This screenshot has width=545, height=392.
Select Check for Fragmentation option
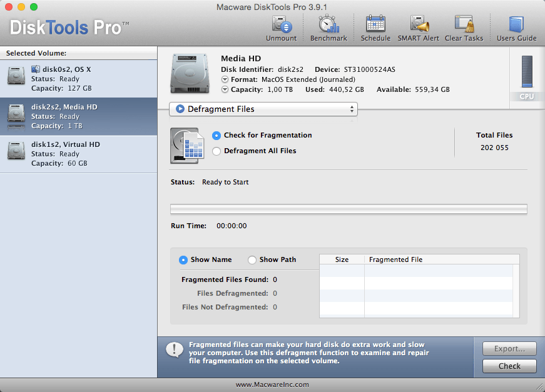(216, 136)
